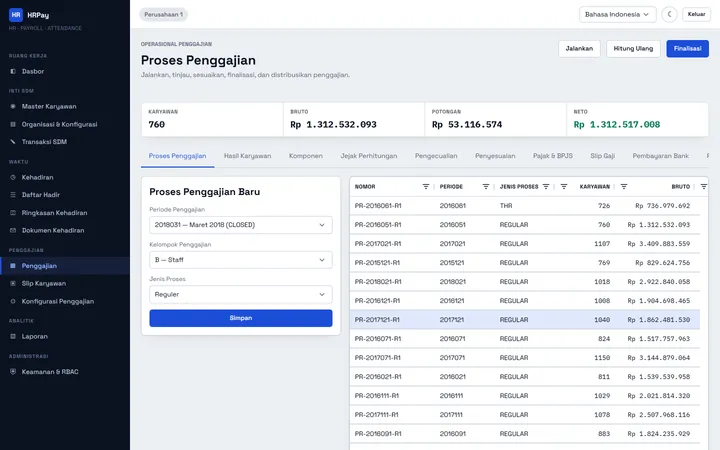Image resolution: width=720 pixels, height=450 pixels.
Task: Click the Kehadiran clock icon
Action: click(x=13, y=177)
